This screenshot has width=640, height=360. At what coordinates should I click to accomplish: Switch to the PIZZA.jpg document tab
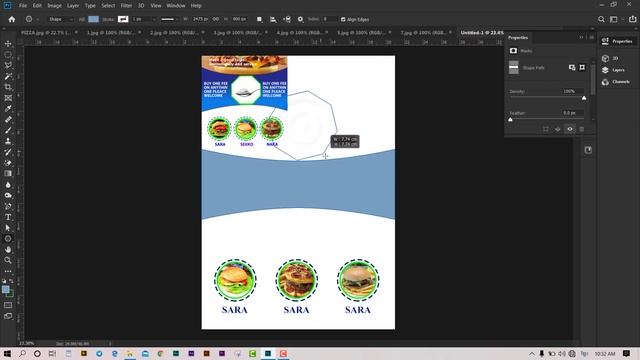point(46,32)
